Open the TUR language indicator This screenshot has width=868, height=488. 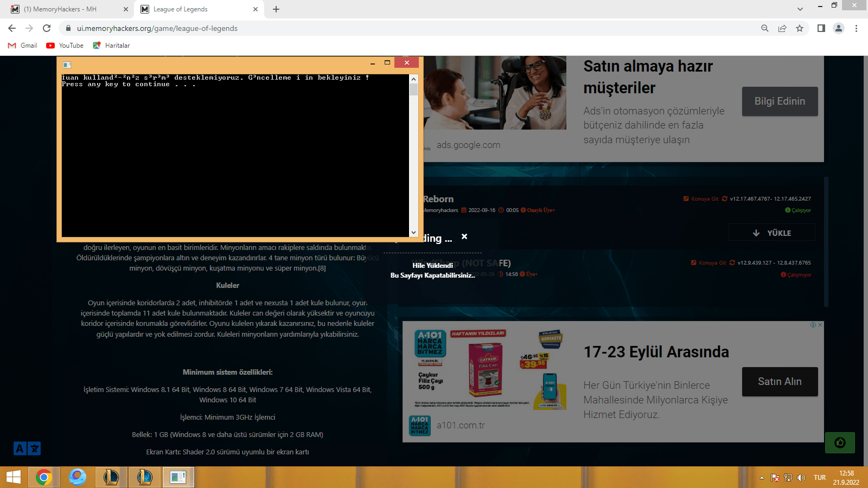pyautogui.click(x=820, y=478)
